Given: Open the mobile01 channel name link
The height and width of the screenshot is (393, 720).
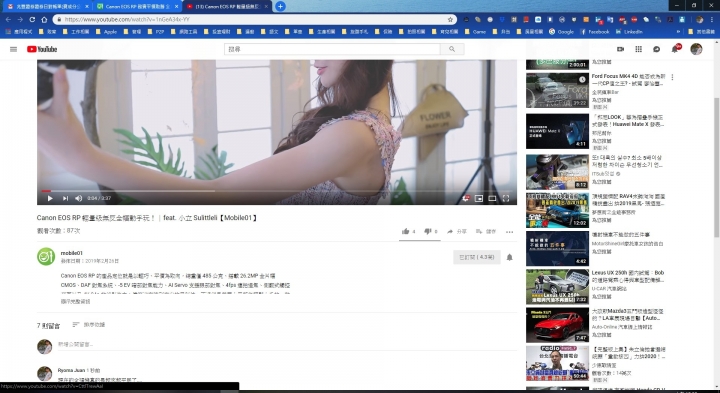Looking at the screenshot, I should (x=72, y=253).
